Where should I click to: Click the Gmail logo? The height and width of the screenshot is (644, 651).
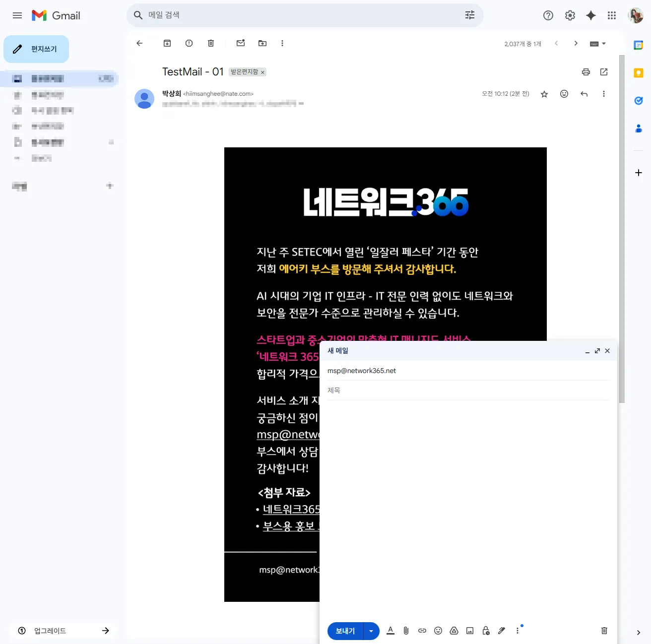pos(56,15)
